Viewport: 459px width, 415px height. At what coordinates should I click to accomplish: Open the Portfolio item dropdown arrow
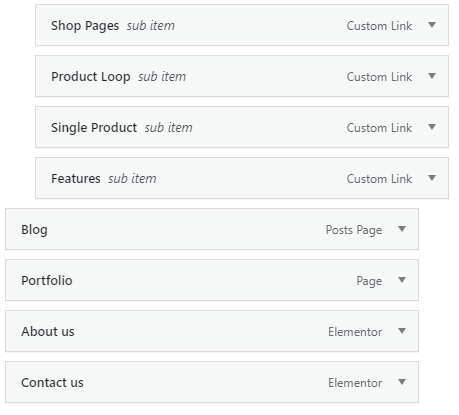point(402,280)
